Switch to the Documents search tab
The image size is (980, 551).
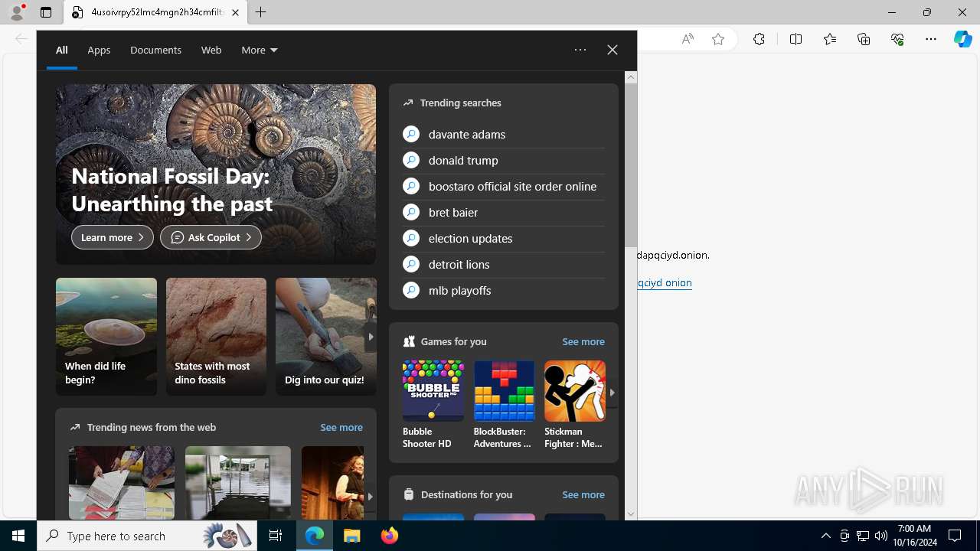(x=155, y=50)
